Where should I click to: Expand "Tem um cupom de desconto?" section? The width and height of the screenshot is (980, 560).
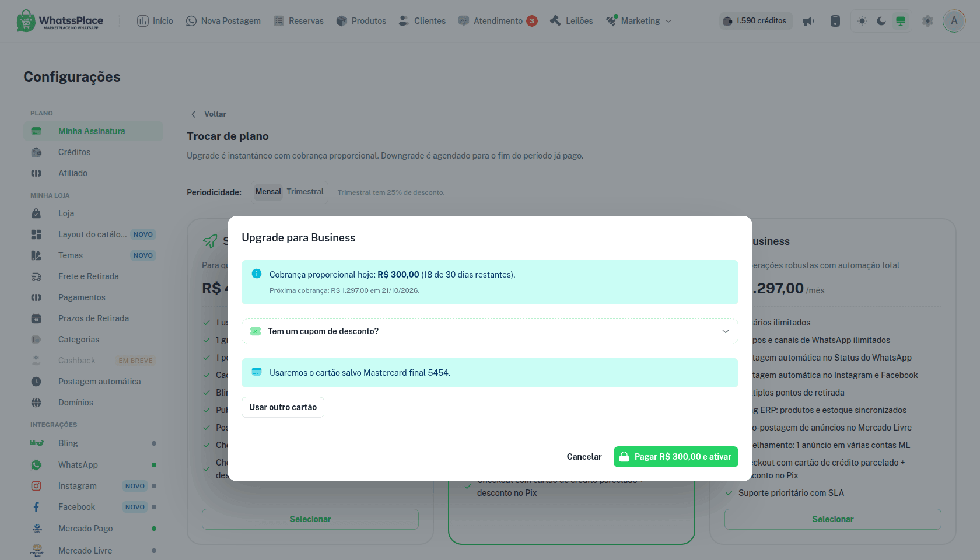[490, 331]
